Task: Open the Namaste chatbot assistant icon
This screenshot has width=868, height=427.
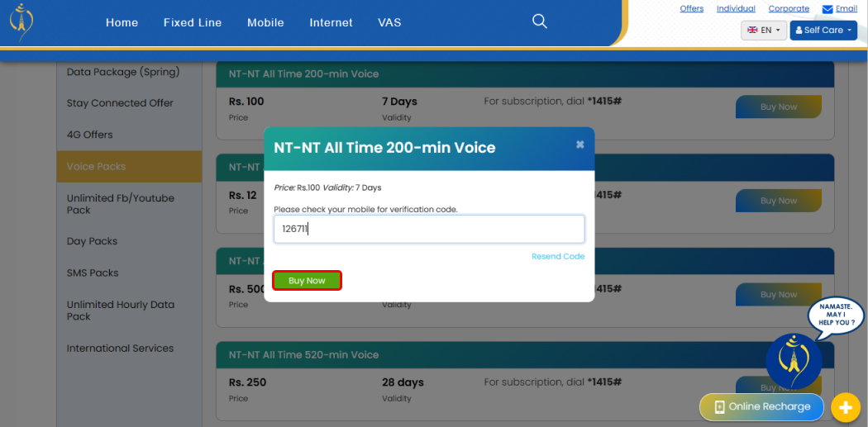Action: (794, 361)
